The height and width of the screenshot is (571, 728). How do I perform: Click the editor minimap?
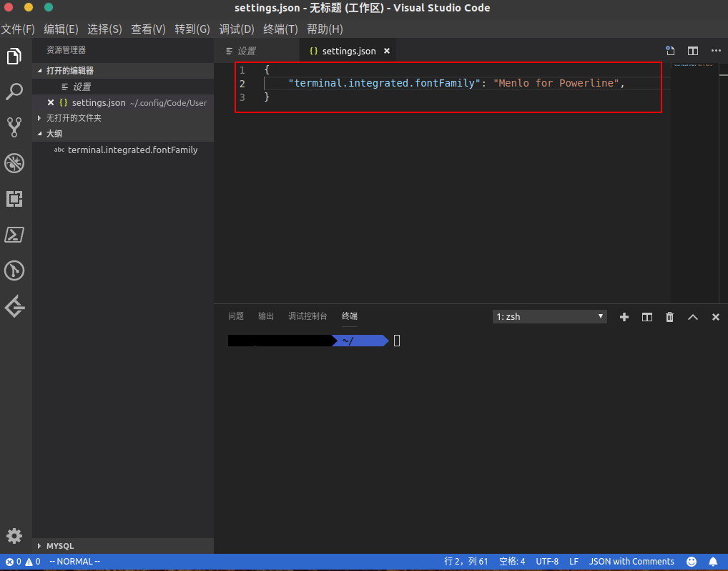694,183
